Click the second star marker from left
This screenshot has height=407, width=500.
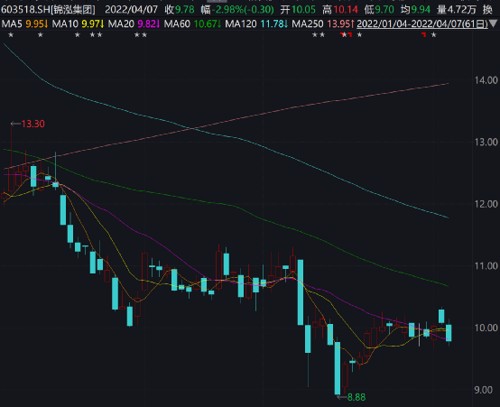point(40,35)
